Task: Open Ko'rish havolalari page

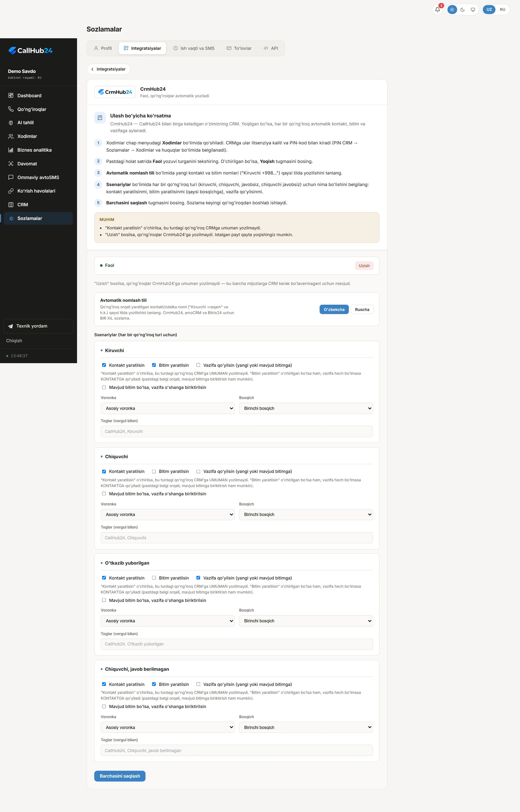Action: (38, 191)
